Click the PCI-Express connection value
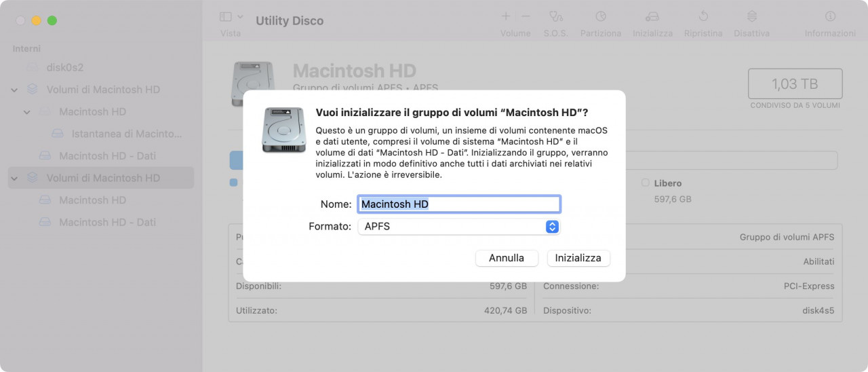The height and width of the screenshot is (372, 868). pos(809,286)
